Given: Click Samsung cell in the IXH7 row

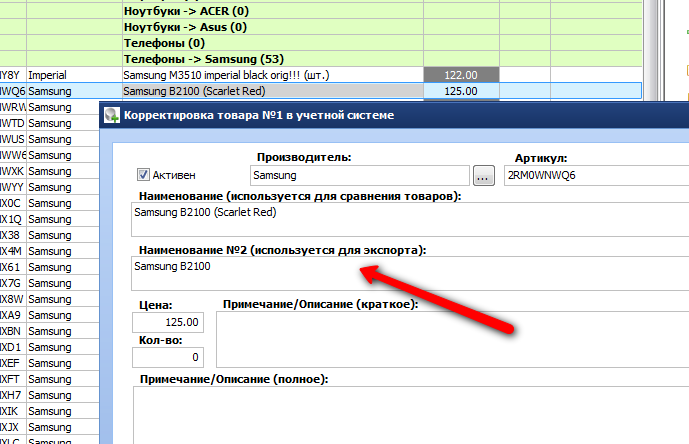Looking at the screenshot, I should click(x=63, y=395).
